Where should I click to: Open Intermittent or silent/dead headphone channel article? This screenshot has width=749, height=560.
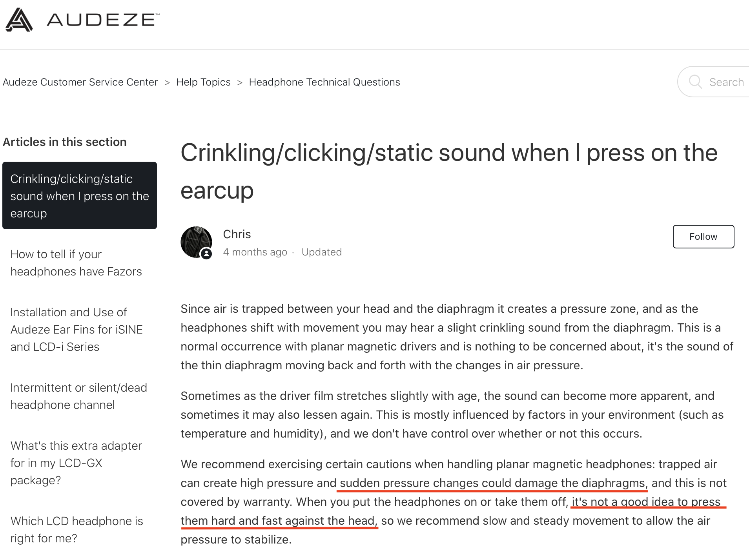[79, 396]
